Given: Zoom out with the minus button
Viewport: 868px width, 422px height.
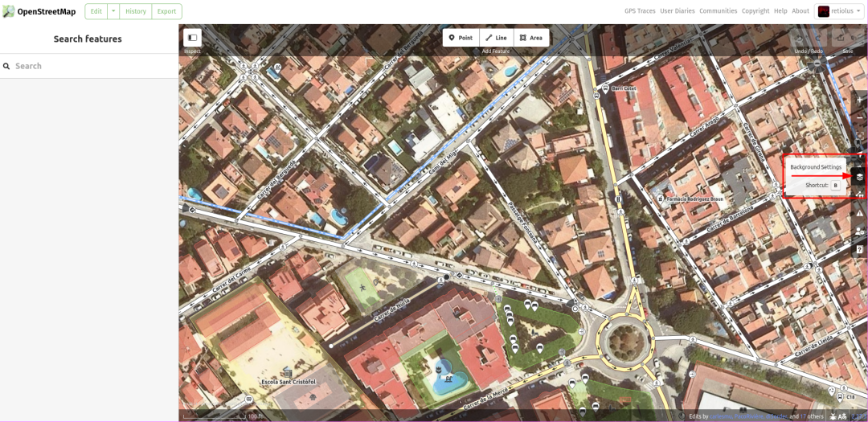Looking at the screenshot, I should (859, 119).
